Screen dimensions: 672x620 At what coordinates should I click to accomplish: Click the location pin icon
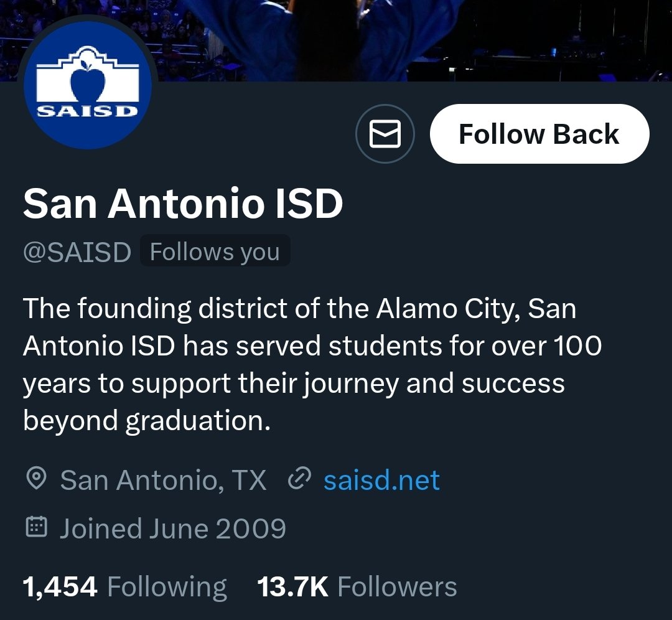[37, 479]
